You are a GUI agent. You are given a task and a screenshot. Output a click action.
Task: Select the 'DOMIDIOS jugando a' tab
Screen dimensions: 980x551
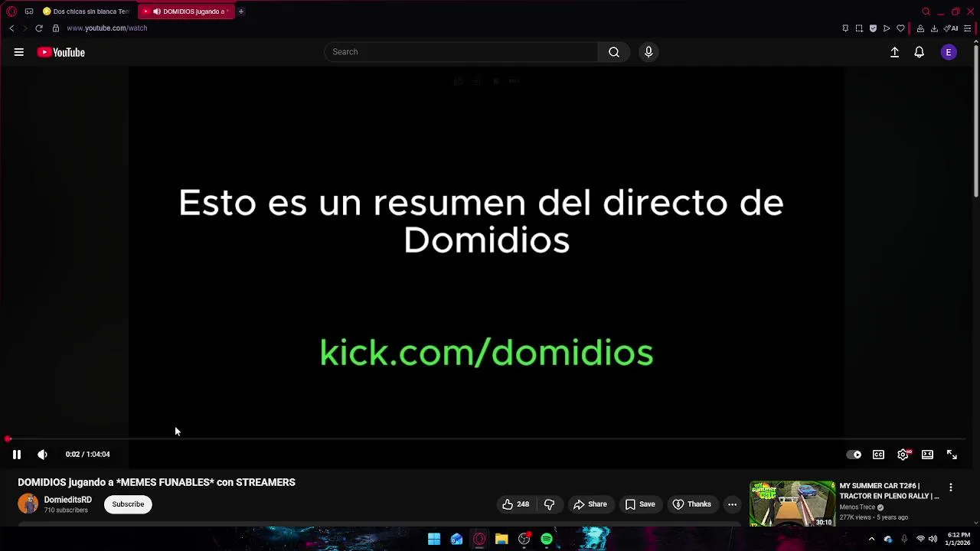click(x=186, y=11)
